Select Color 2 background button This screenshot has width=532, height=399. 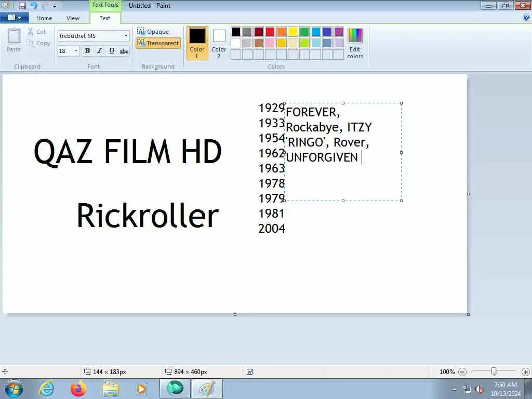click(219, 43)
